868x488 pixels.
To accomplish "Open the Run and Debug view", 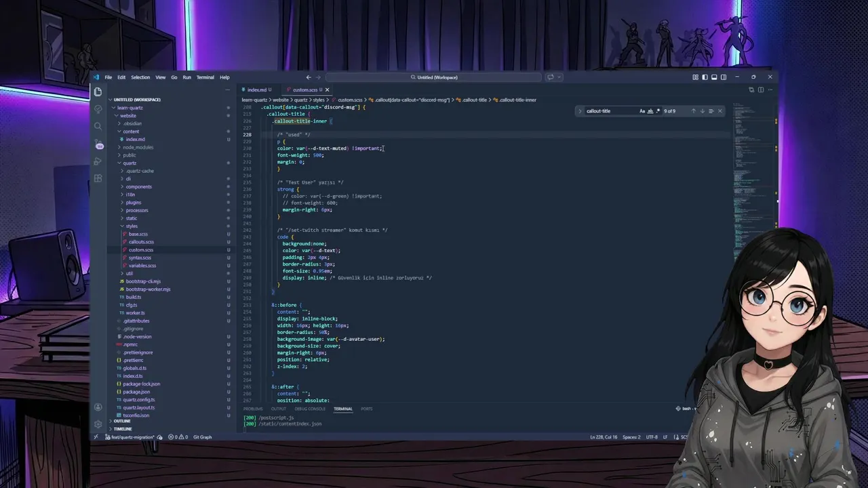I will pos(98,161).
